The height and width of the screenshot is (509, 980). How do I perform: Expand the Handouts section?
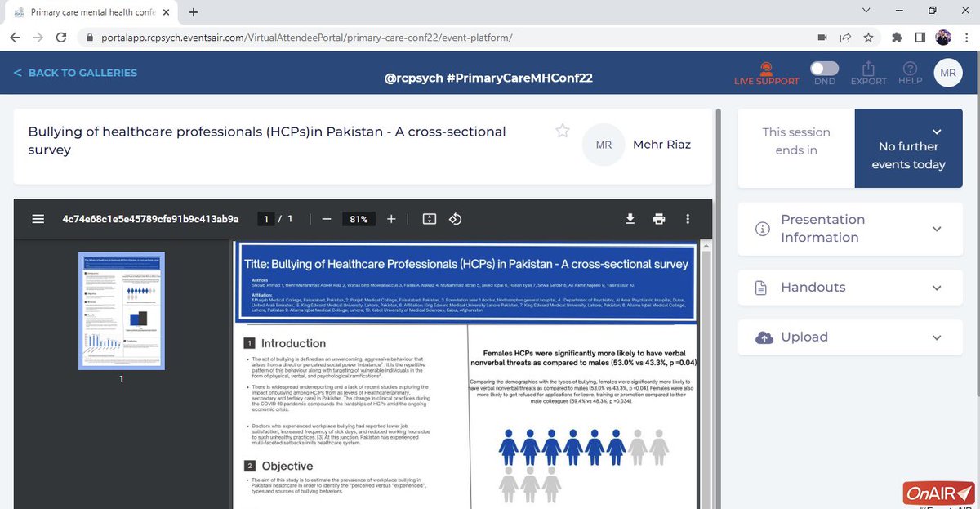pos(850,288)
